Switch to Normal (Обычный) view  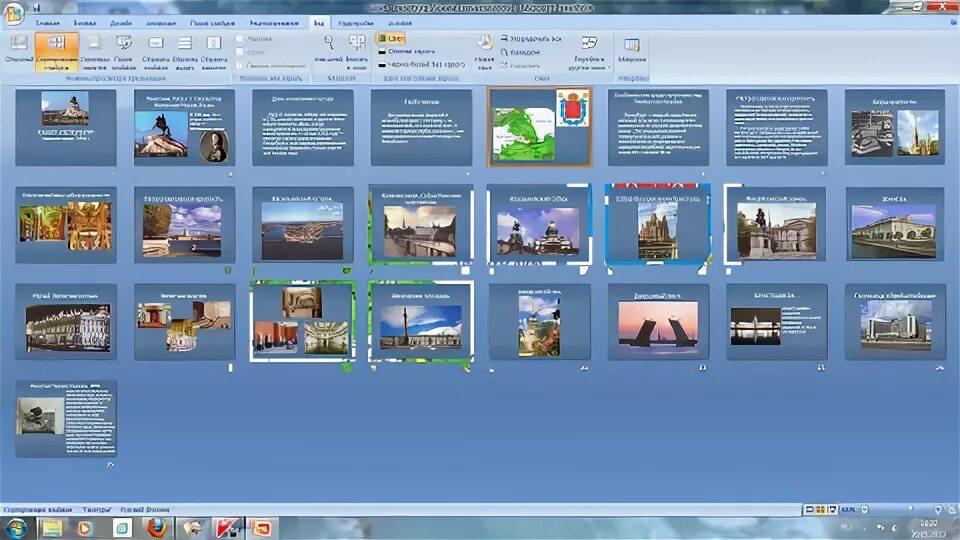tap(18, 50)
